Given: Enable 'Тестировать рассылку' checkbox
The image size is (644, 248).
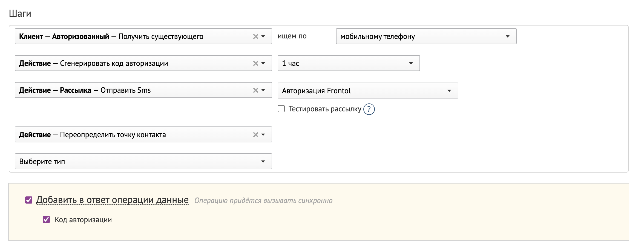Looking at the screenshot, I should pyautogui.click(x=281, y=109).
